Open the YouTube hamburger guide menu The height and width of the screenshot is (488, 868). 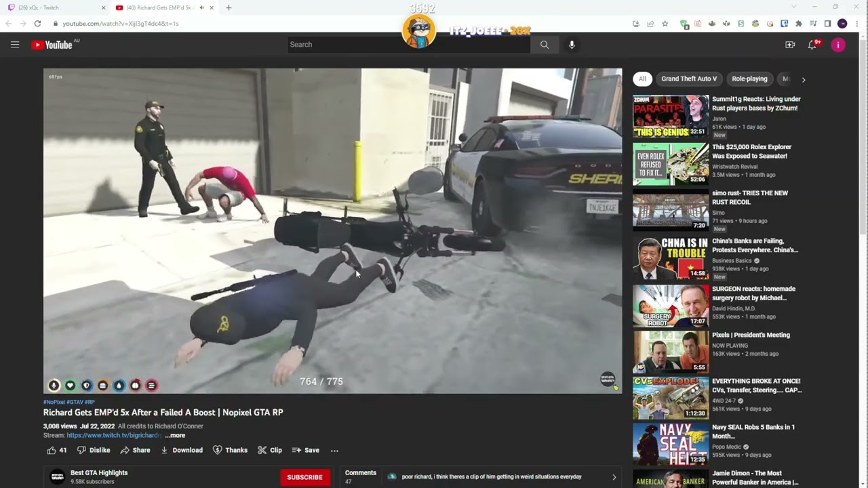(15, 45)
